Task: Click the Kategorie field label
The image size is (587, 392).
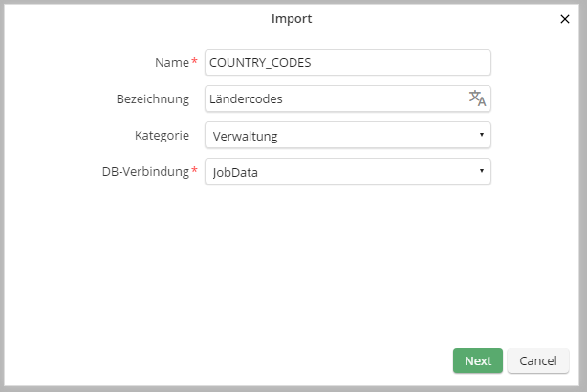Action: pos(162,135)
